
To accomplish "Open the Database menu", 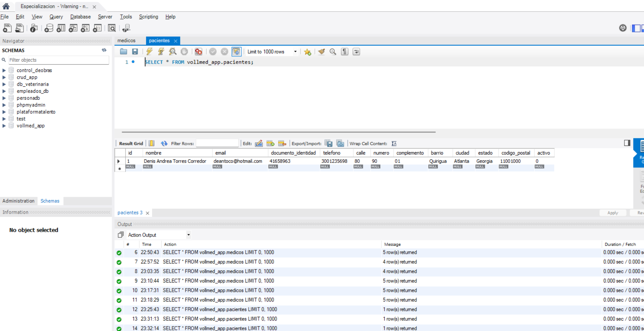I will (80, 17).
